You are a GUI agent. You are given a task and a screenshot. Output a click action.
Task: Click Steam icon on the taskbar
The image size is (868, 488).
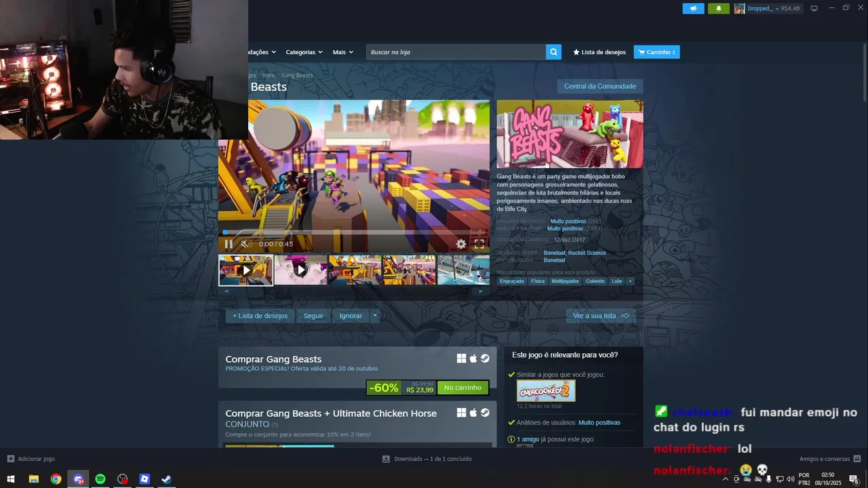click(x=166, y=479)
